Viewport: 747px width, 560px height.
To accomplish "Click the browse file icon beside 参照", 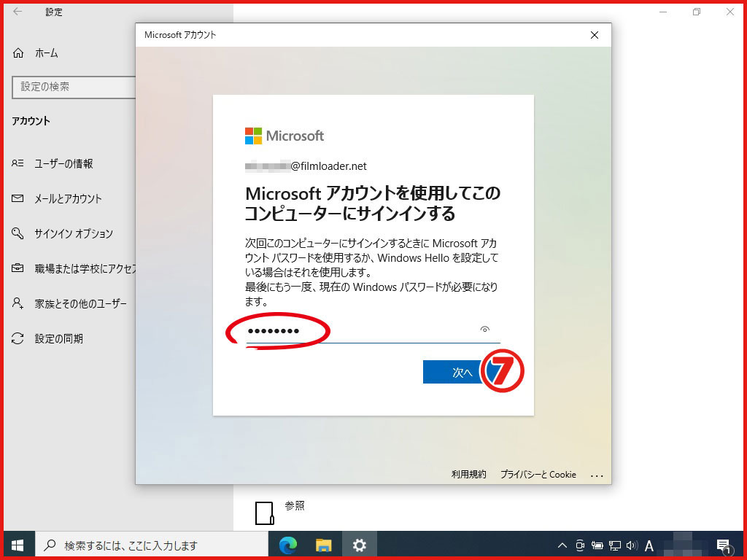I will (264, 513).
